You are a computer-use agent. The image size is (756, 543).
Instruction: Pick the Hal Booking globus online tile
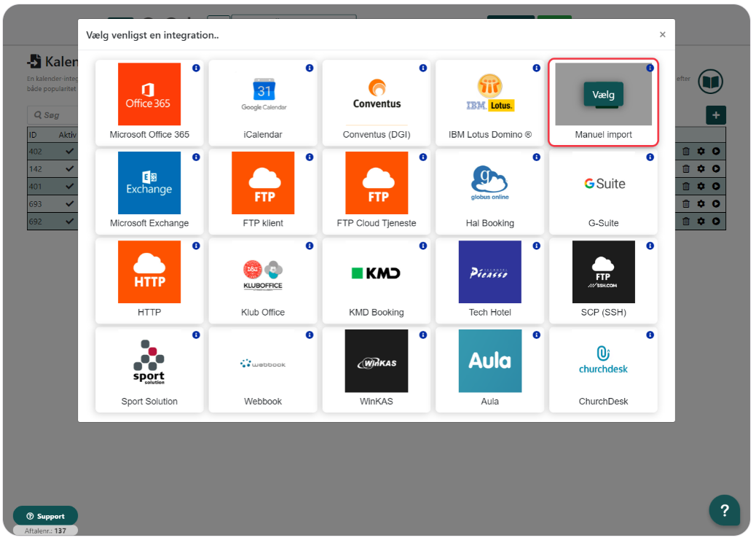pos(489,191)
